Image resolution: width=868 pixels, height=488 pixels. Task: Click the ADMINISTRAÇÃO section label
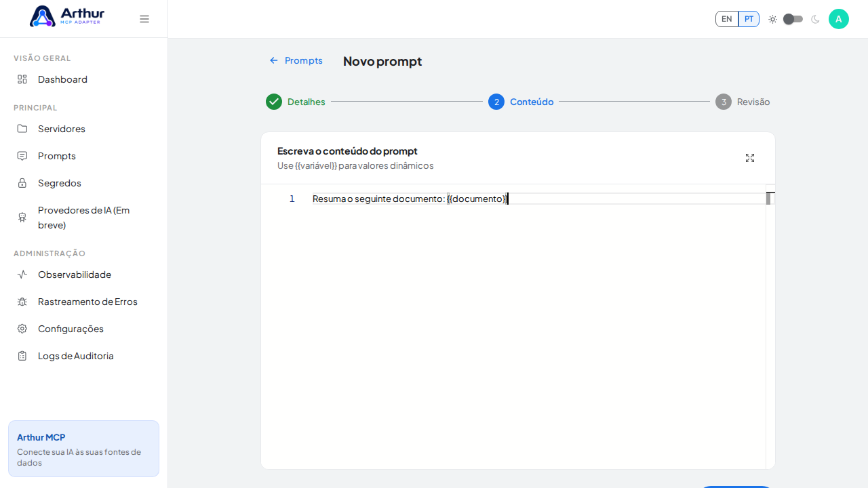pyautogui.click(x=50, y=253)
